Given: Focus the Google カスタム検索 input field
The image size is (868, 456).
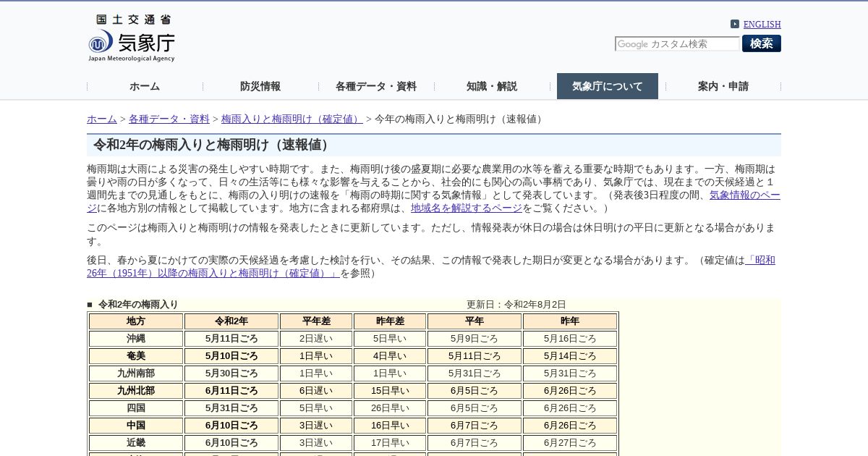Looking at the screenshot, I should 677,44.
